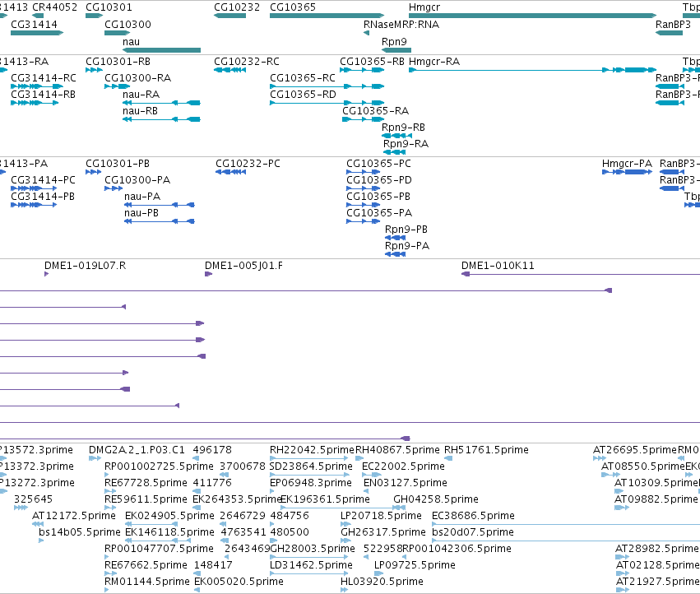Click EST EC38686.5prime
The width and height of the screenshot is (700, 594).
[x=473, y=516]
